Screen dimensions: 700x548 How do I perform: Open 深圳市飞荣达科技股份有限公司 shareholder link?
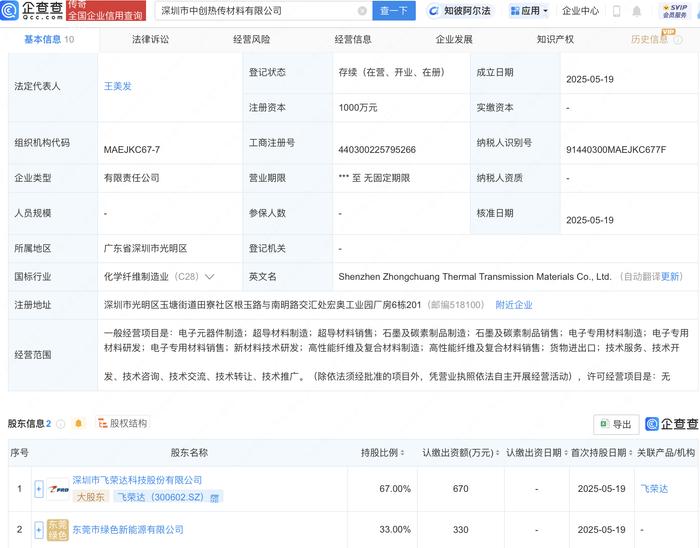(x=137, y=480)
